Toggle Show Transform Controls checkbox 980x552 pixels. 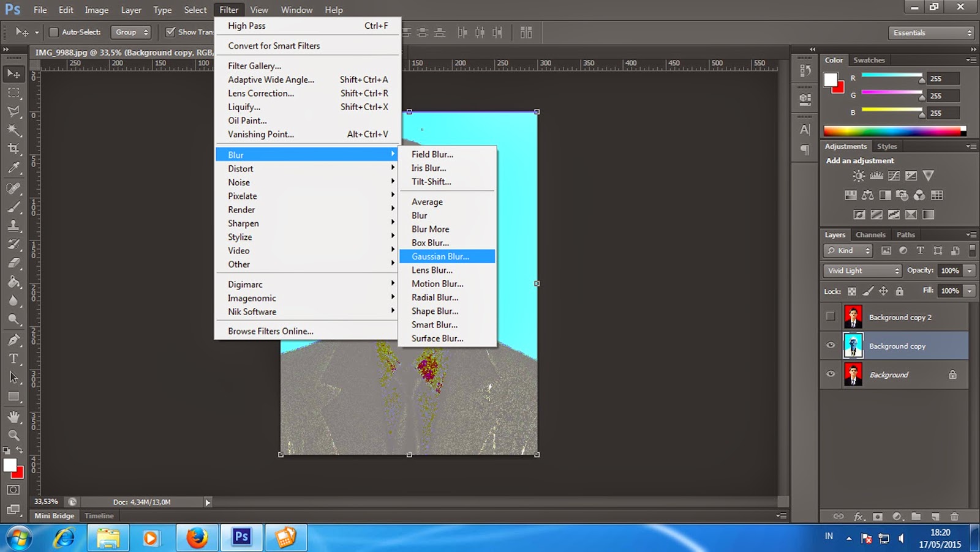point(170,32)
